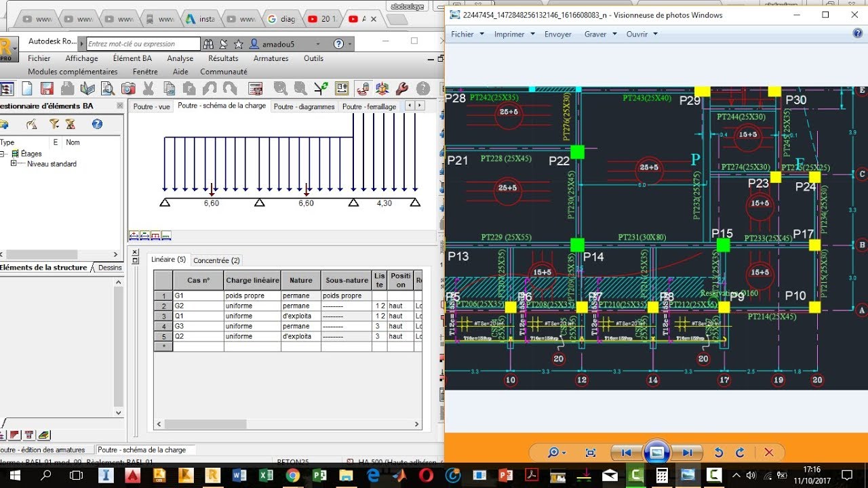Click the calculator icon in Robot toolbar

[256, 89]
